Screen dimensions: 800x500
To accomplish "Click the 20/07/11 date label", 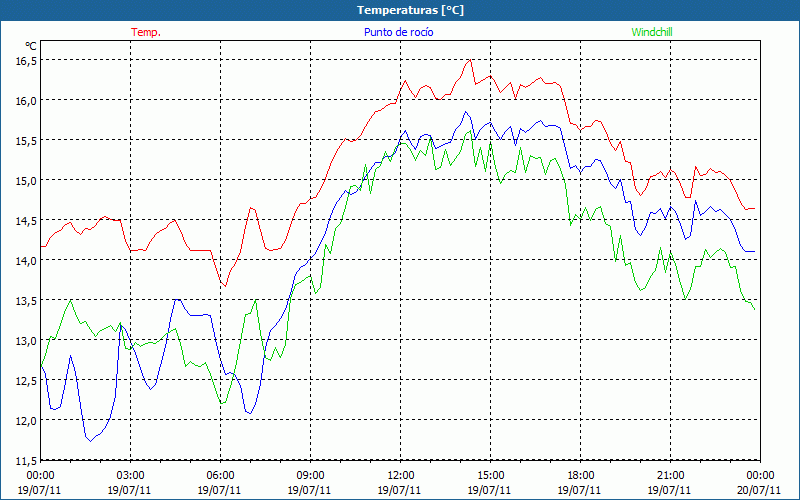I will click(759, 490).
